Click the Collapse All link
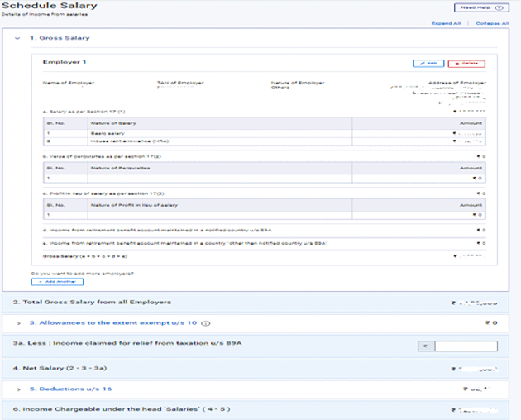Image resolution: width=521 pixels, height=420 pixels. (x=492, y=23)
